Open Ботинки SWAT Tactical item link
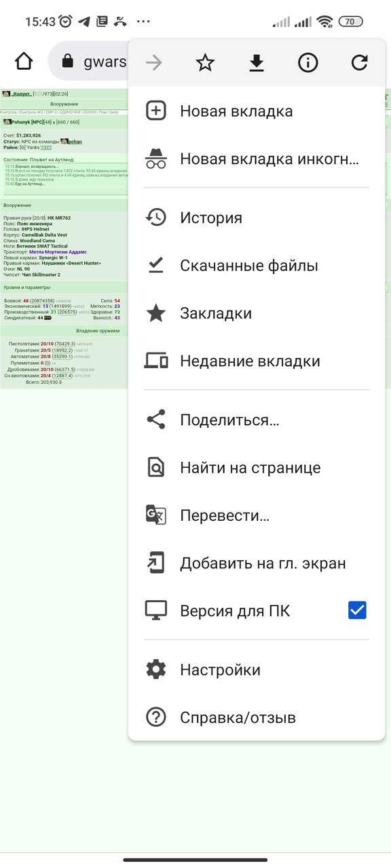This screenshot has width=391, height=868. 41,246
